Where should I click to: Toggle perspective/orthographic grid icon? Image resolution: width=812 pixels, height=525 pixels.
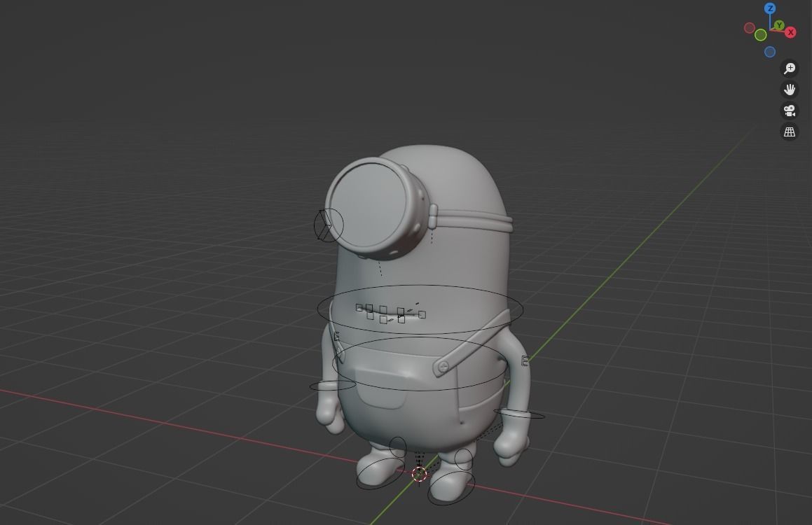789,132
